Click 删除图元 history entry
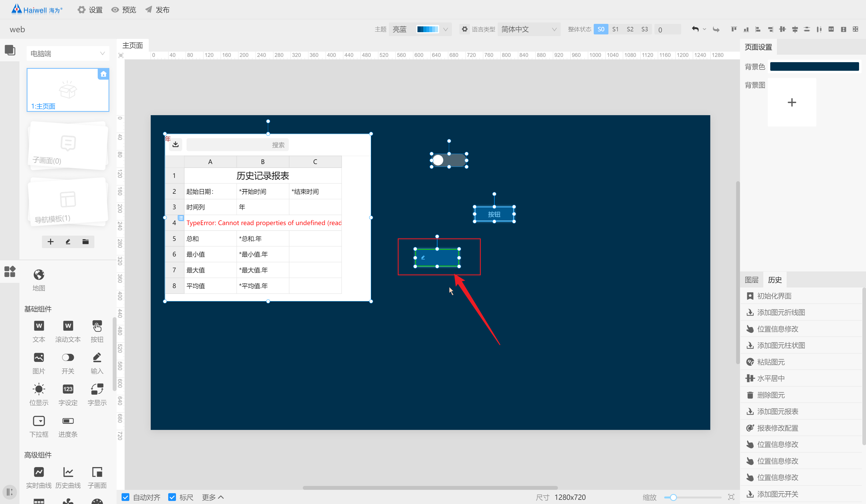The image size is (866, 504). click(x=802, y=395)
